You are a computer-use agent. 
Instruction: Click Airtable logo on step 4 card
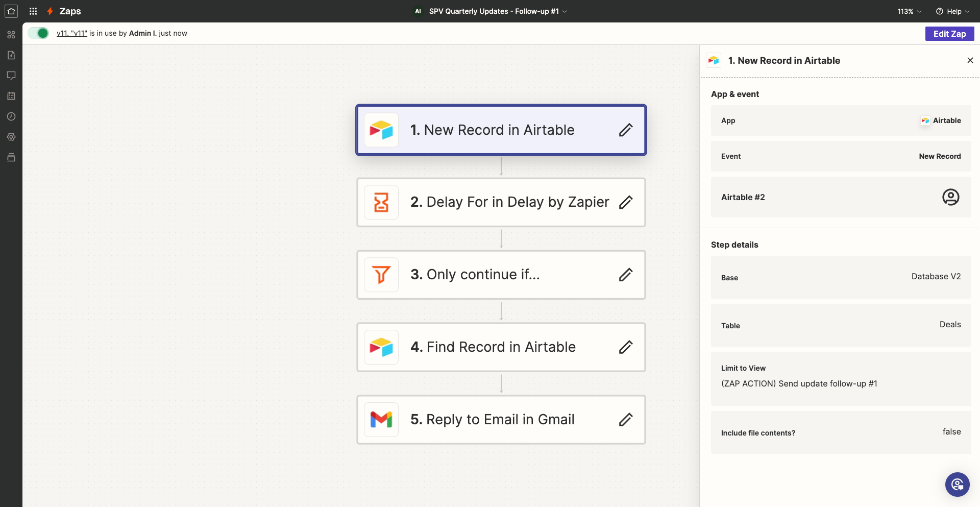click(x=381, y=347)
